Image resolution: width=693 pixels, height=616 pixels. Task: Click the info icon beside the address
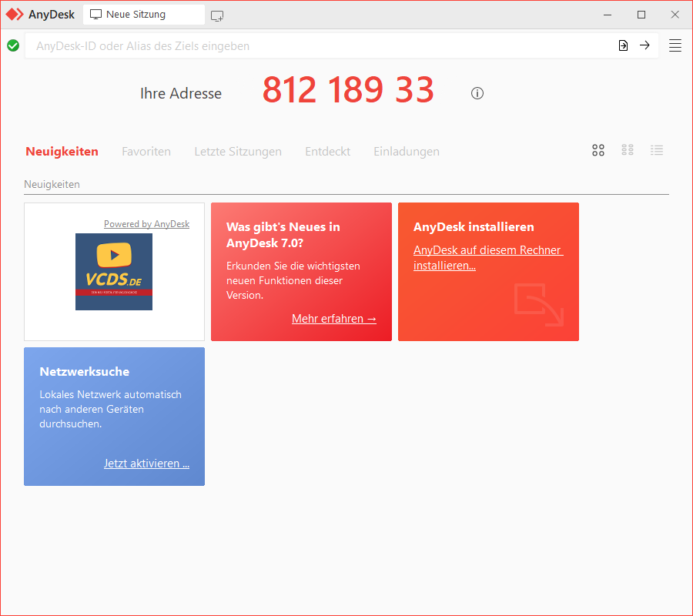point(477,93)
